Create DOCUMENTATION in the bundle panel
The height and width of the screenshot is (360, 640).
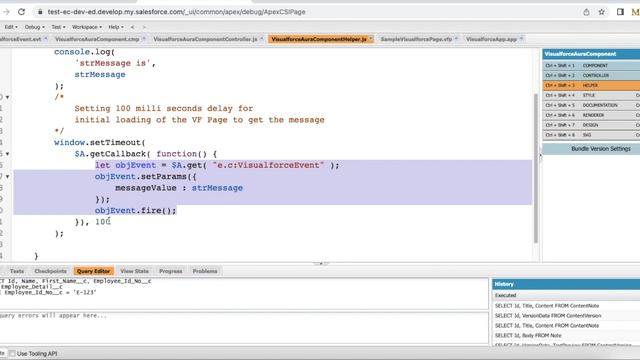click(591, 105)
